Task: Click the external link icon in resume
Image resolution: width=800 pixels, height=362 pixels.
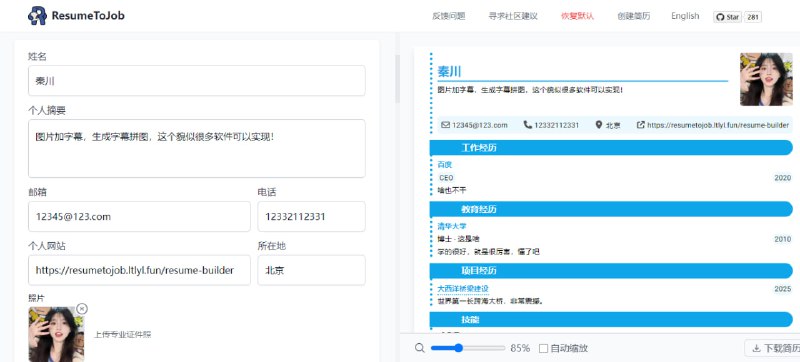Action: pos(641,124)
